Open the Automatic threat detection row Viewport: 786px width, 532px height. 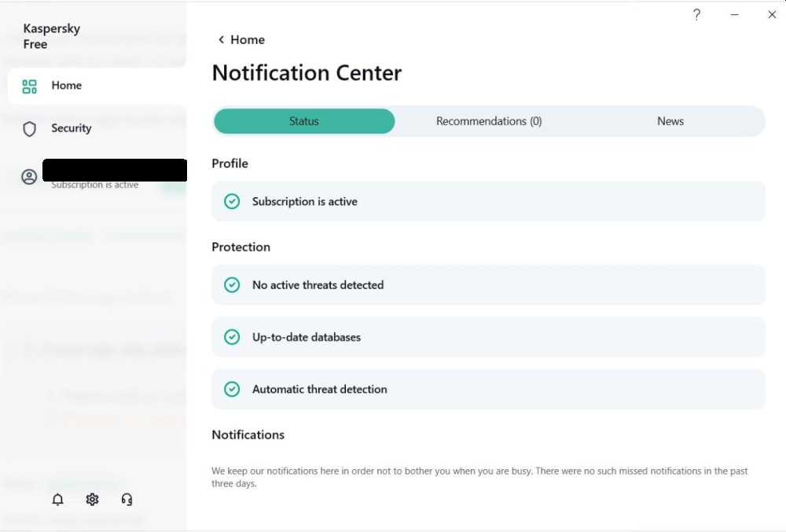pyautogui.click(x=488, y=389)
